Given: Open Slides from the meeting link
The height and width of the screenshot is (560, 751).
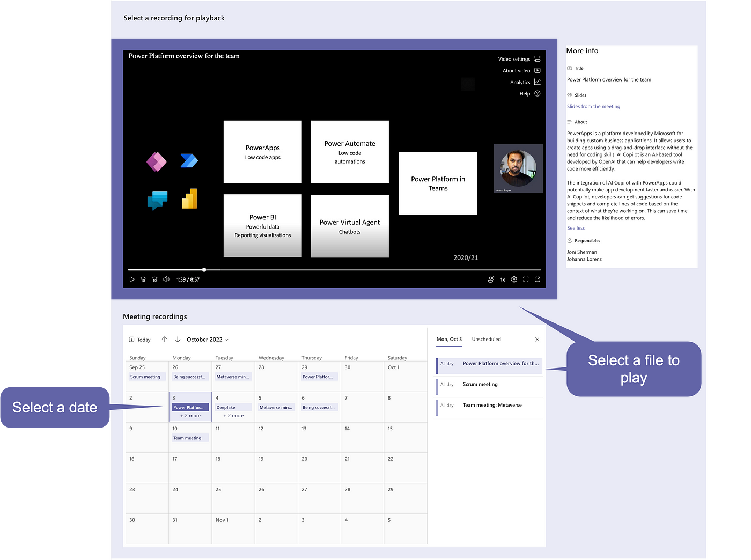Looking at the screenshot, I should tap(593, 107).
